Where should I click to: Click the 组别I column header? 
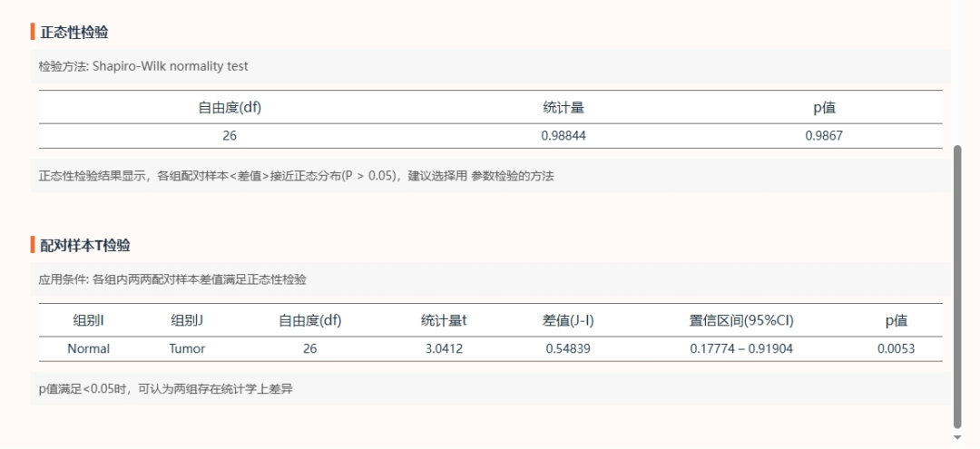pyautogui.click(x=88, y=321)
